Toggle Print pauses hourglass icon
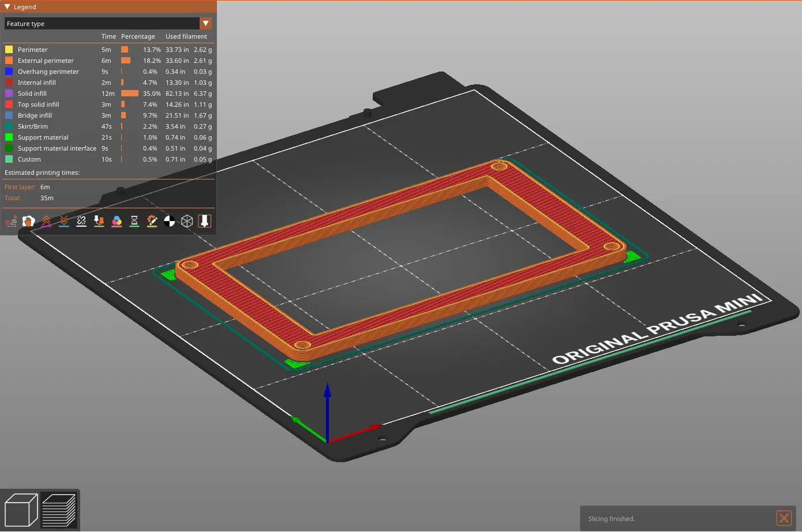The image size is (802, 532). (134, 222)
